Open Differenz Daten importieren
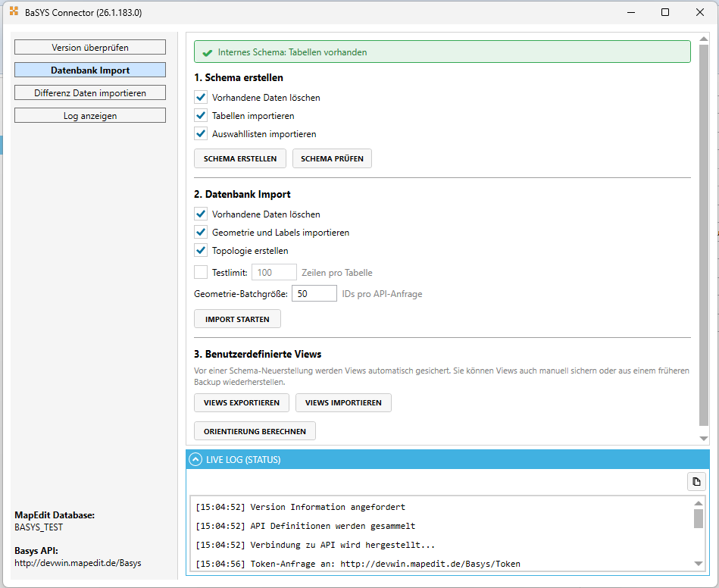Viewport: 719px width, 588px height. click(90, 92)
